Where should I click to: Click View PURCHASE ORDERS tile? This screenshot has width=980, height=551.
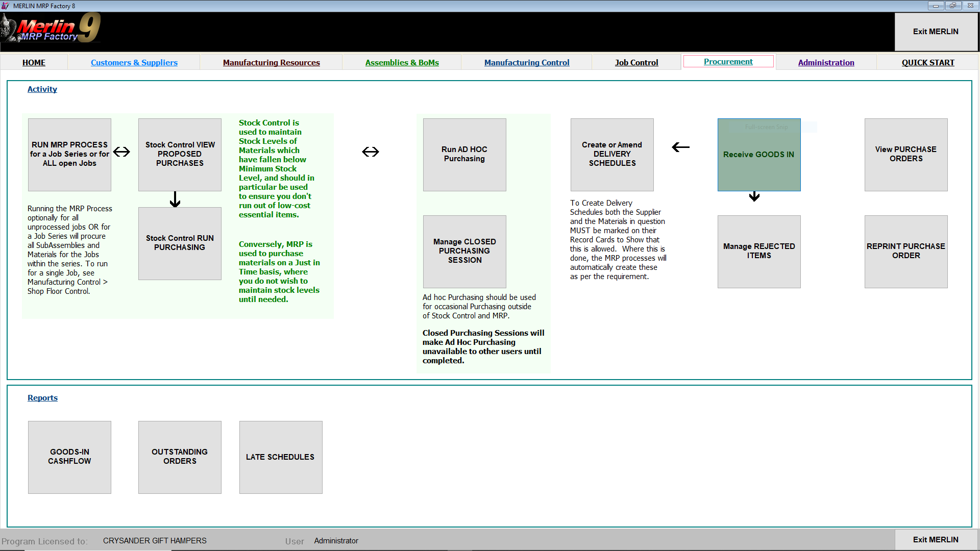[x=906, y=155]
